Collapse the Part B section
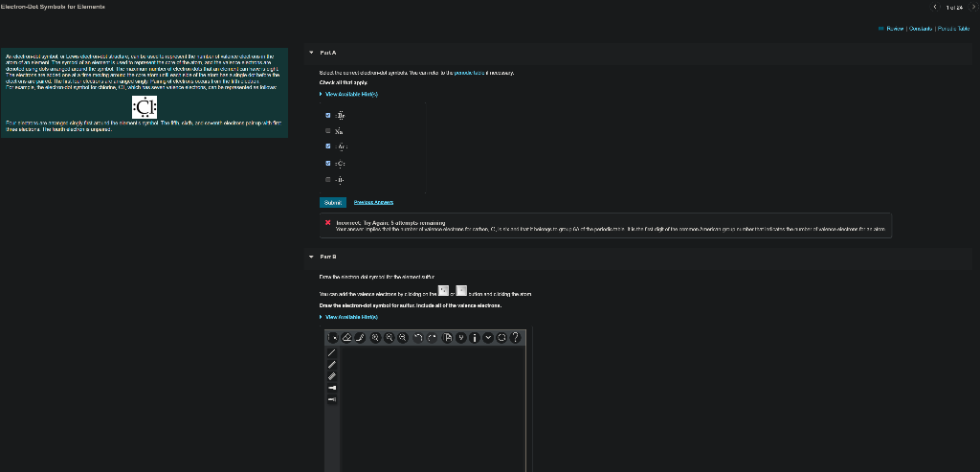Viewport: 980px width, 472px height. (311, 257)
